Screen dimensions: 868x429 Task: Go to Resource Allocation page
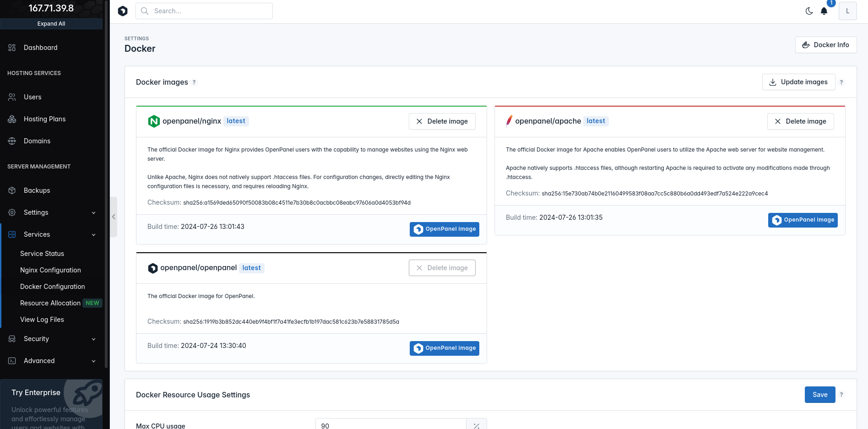point(50,303)
